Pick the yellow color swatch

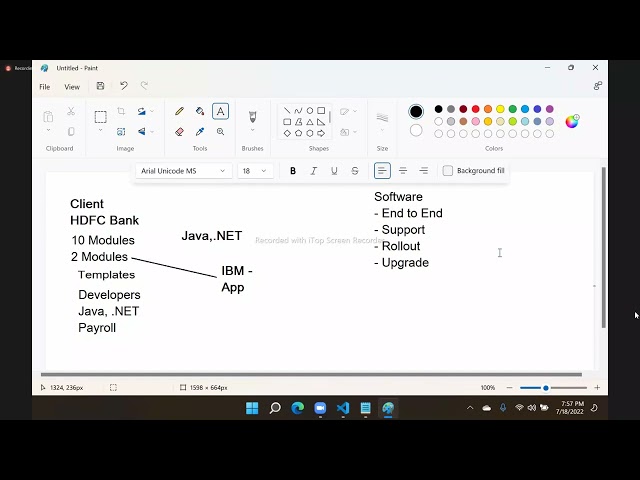500,109
